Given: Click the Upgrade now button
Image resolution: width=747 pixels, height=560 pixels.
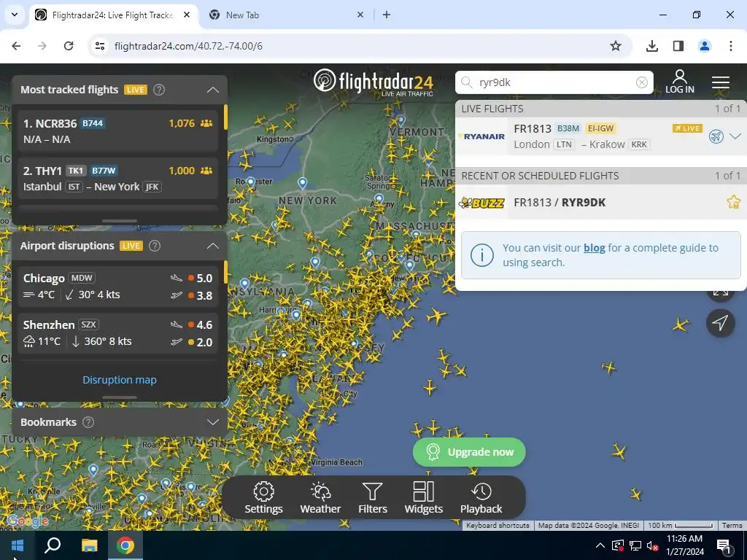Looking at the screenshot, I should coord(469,452).
